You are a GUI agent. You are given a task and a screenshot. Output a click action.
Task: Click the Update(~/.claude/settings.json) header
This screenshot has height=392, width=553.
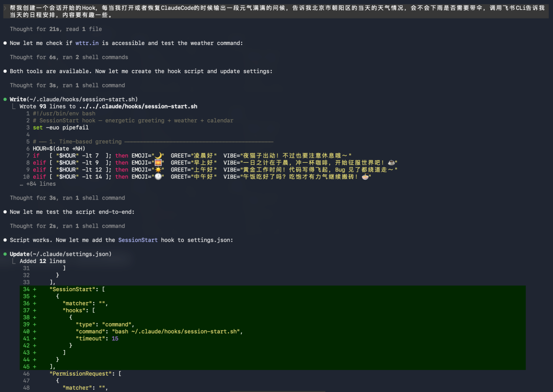[60, 254]
